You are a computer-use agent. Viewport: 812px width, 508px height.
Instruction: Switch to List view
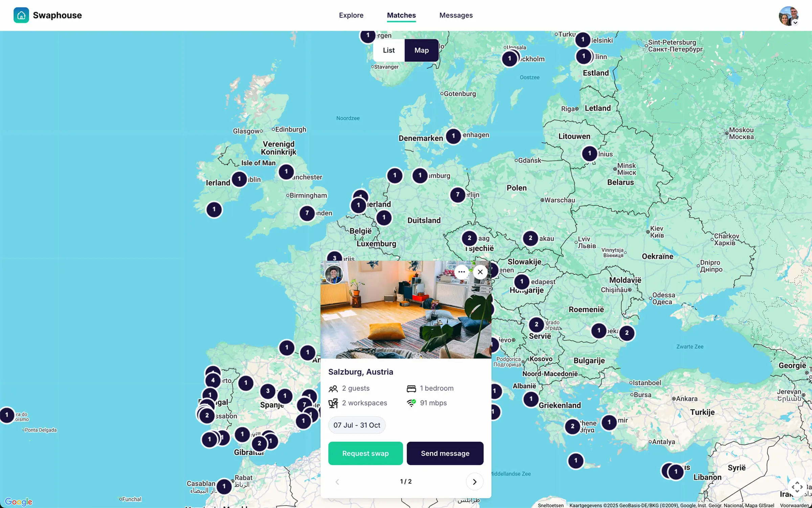pos(389,50)
